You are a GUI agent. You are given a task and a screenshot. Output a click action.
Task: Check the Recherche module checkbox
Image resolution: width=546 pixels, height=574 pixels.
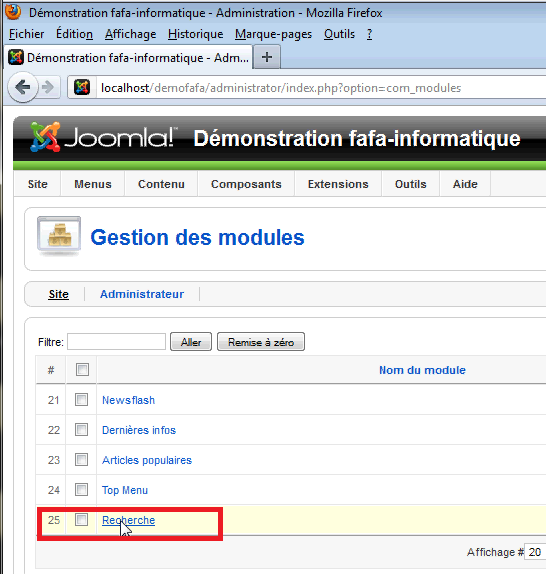(x=82, y=519)
